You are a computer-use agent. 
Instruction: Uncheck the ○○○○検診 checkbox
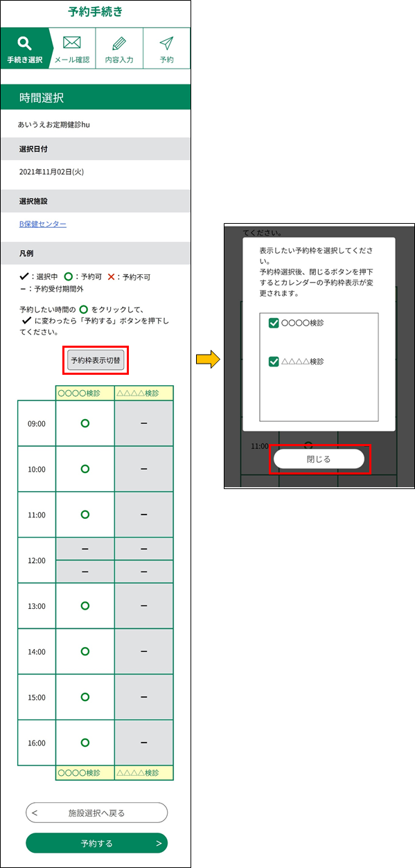(x=274, y=323)
